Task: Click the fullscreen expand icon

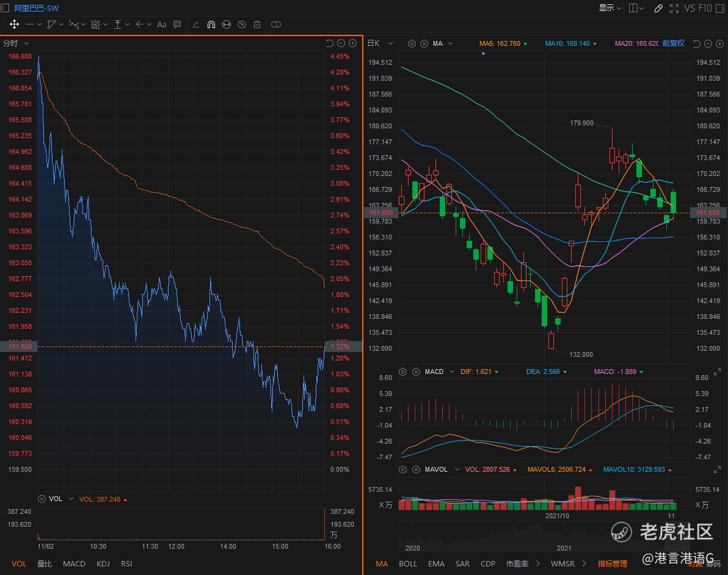Action: pyautogui.click(x=674, y=8)
